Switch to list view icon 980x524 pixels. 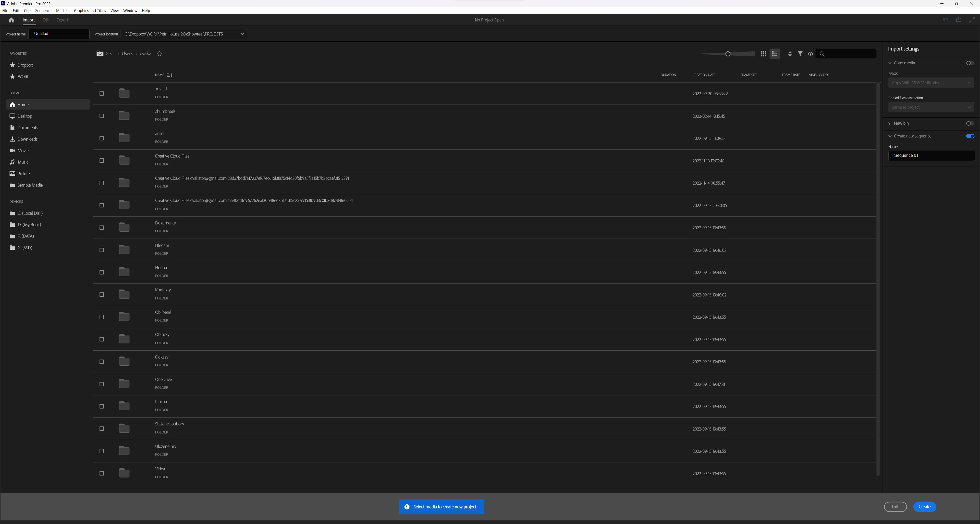[775, 54]
